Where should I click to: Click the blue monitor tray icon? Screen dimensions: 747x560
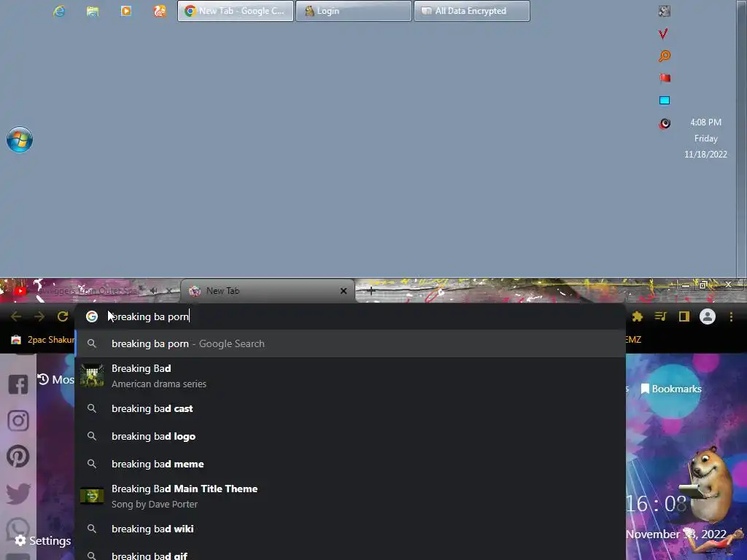click(x=665, y=100)
